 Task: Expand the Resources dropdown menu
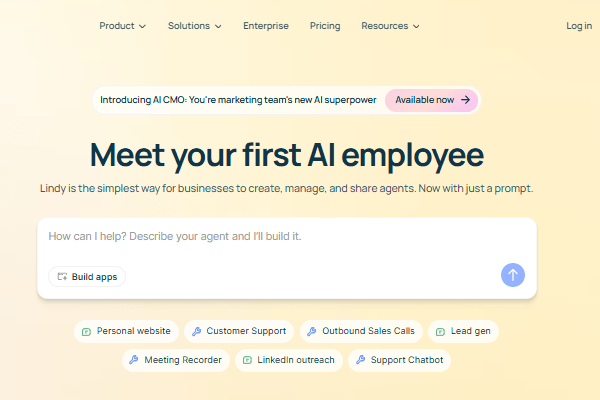coord(390,26)
